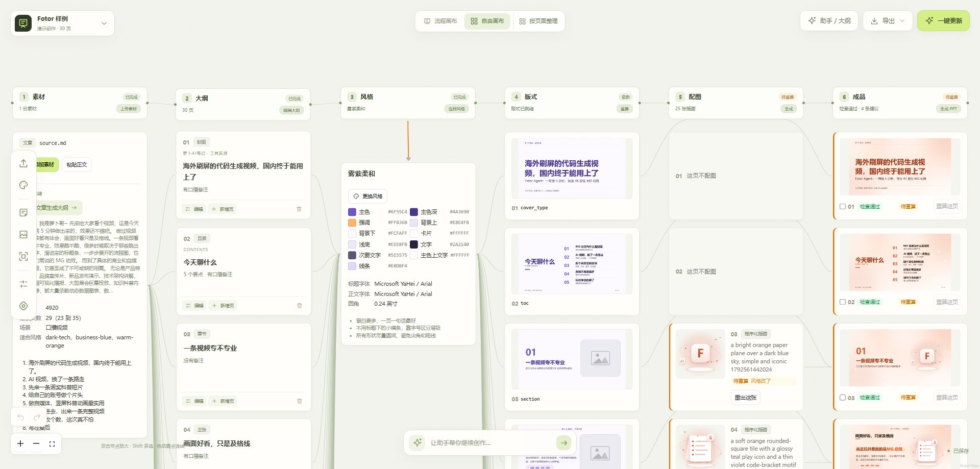This screenshot has width=980, height=469.
Task: Delete outline page 02 with its trash icon
Action: 300,305
